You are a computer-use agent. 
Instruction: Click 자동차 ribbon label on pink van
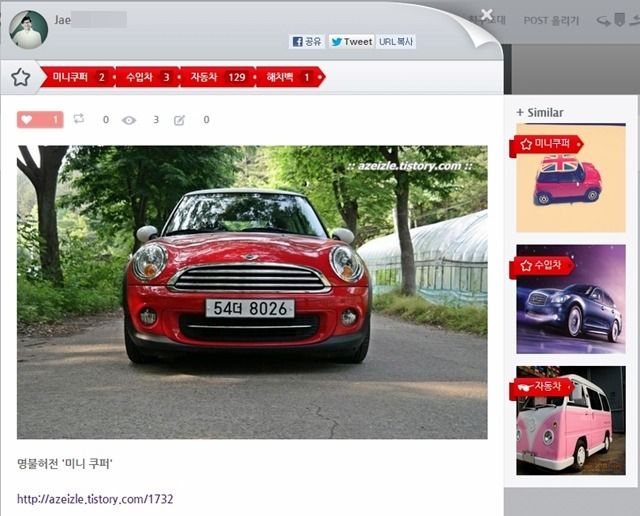(542, 387)
